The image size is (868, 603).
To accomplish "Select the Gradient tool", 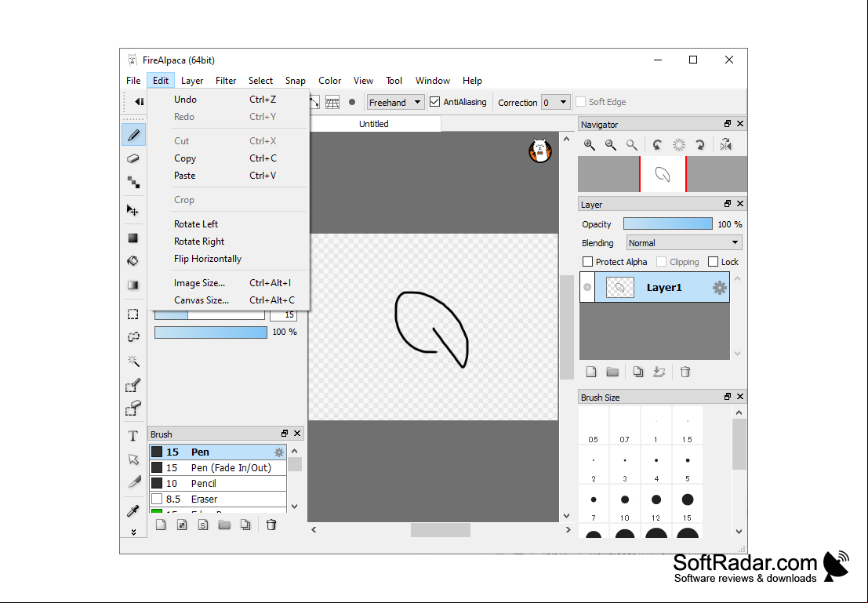I will tap(133, 285).
